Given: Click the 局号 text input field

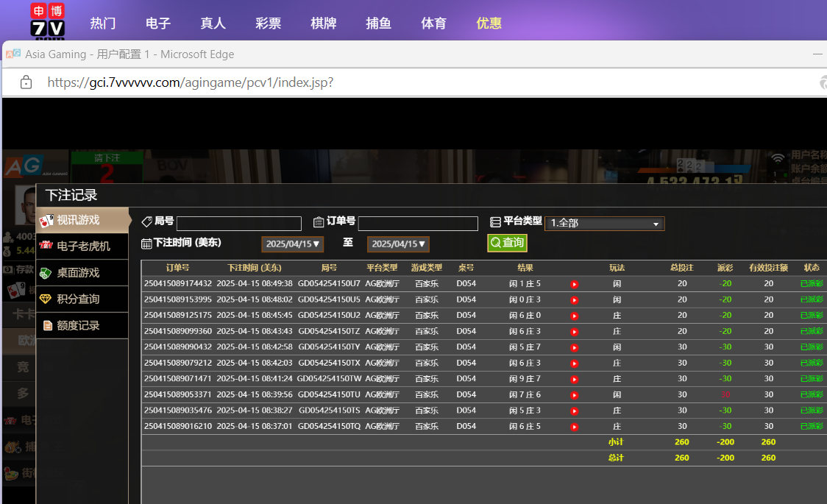Looking at the screenshot, I should click(x=239, y=224).
